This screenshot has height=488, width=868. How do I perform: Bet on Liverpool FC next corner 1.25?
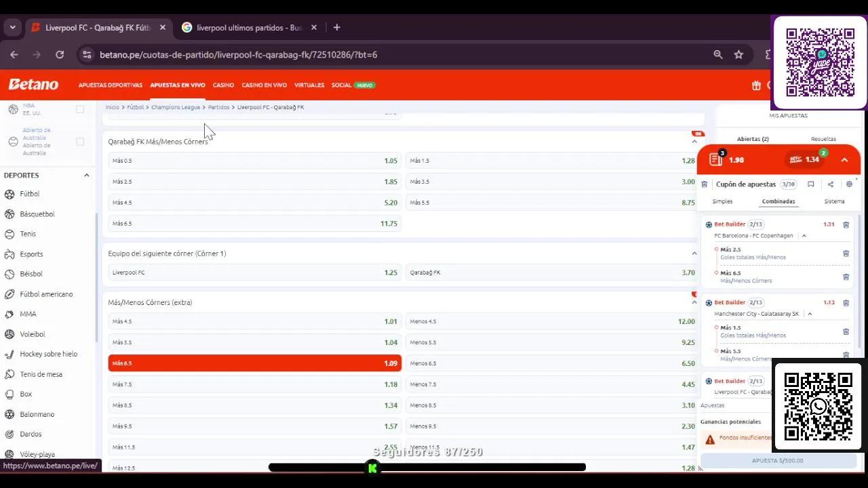click(255, 272)
